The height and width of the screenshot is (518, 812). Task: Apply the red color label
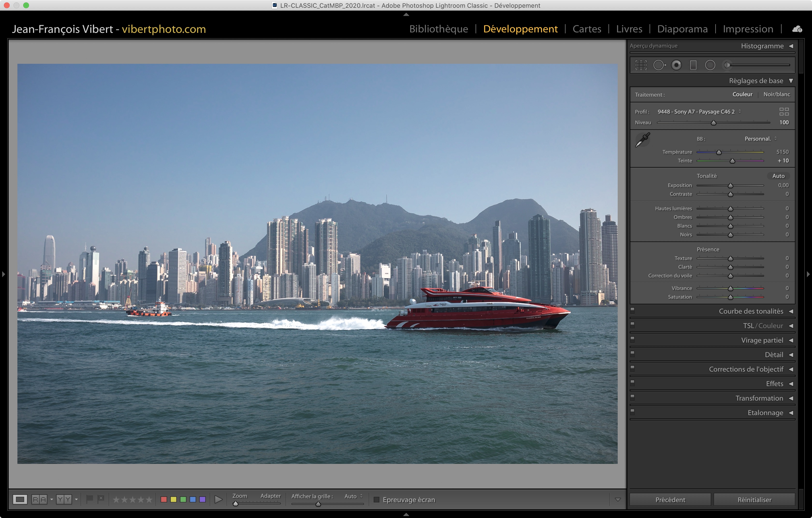coord(164,499)
